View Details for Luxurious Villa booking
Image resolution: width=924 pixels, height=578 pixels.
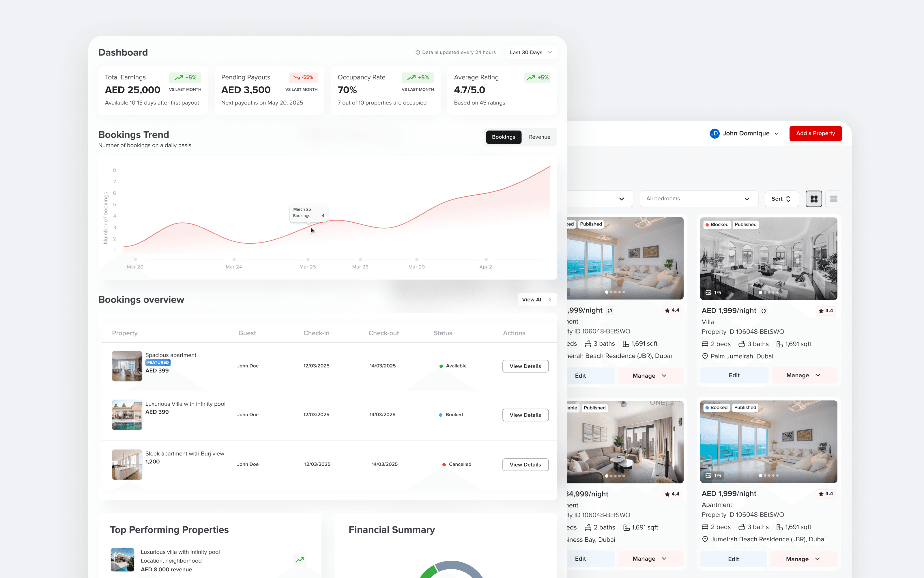[525, 415]
